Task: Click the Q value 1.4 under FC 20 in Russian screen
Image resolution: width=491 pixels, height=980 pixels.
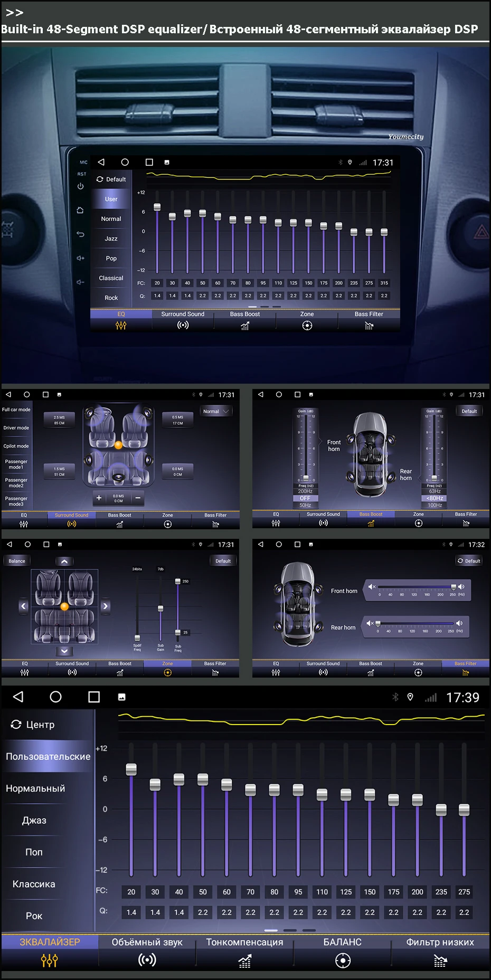Action: [x=131, y=912]
